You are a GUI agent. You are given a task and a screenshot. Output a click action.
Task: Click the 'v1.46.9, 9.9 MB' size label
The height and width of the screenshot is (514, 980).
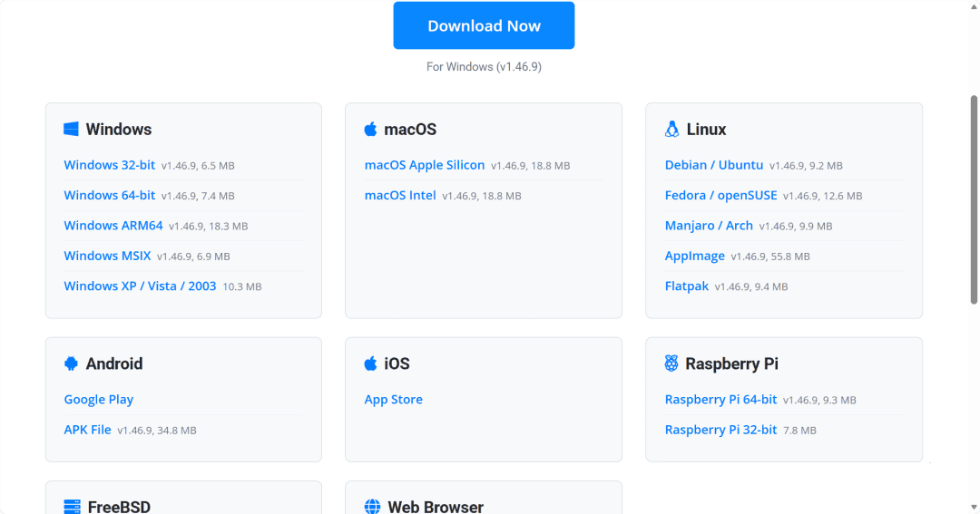tap(796, 227)
